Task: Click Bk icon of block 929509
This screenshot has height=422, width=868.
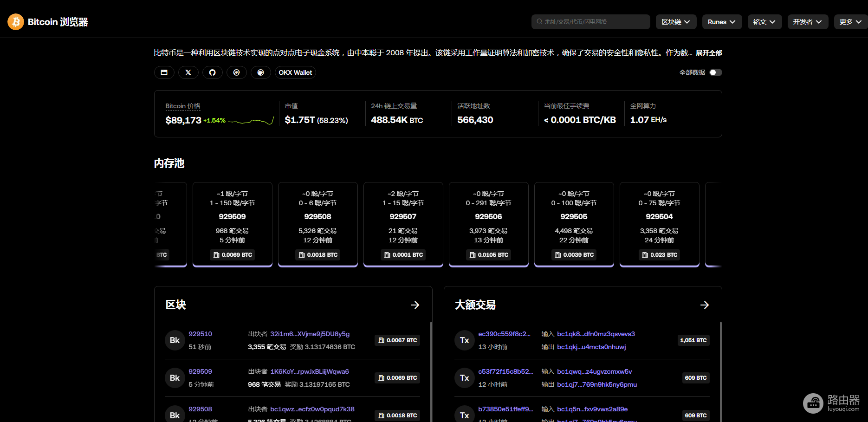Action: [175, 378]
